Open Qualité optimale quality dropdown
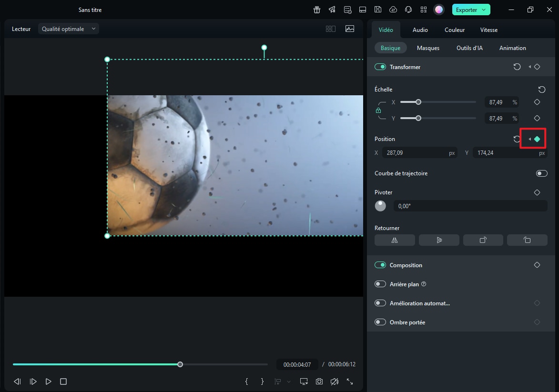559x392 pixels. click(x=69, y=29)
